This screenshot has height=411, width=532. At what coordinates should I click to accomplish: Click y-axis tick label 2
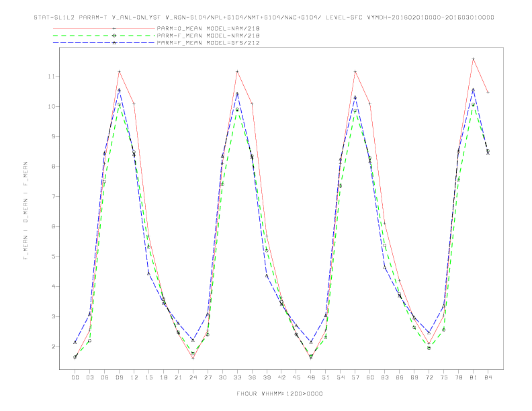[53, 347]
